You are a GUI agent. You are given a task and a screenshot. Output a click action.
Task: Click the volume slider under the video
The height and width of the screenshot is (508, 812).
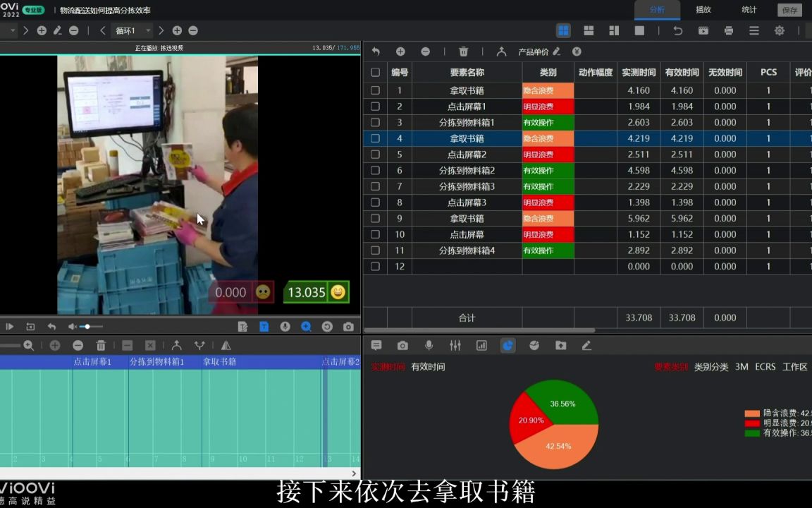pos(87,326)
